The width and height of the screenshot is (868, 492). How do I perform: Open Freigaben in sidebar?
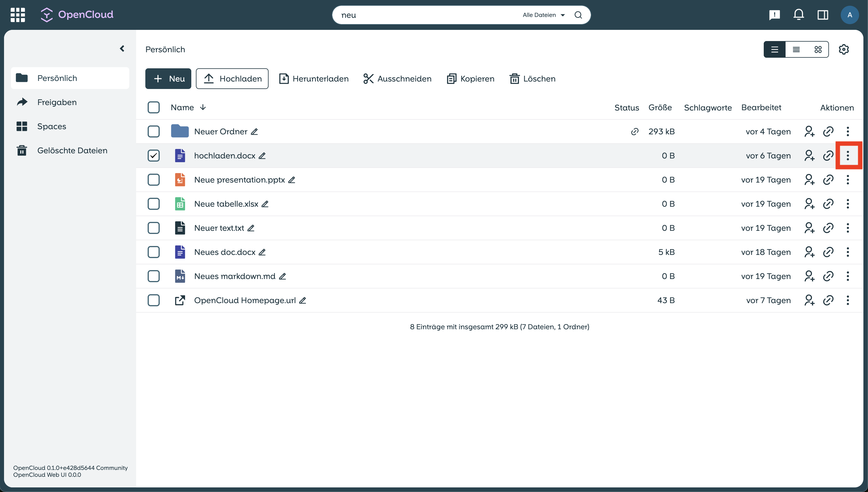pos(70,102)
